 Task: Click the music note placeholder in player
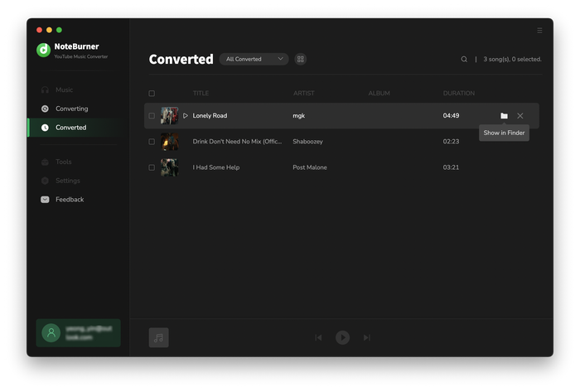[159, 337]
